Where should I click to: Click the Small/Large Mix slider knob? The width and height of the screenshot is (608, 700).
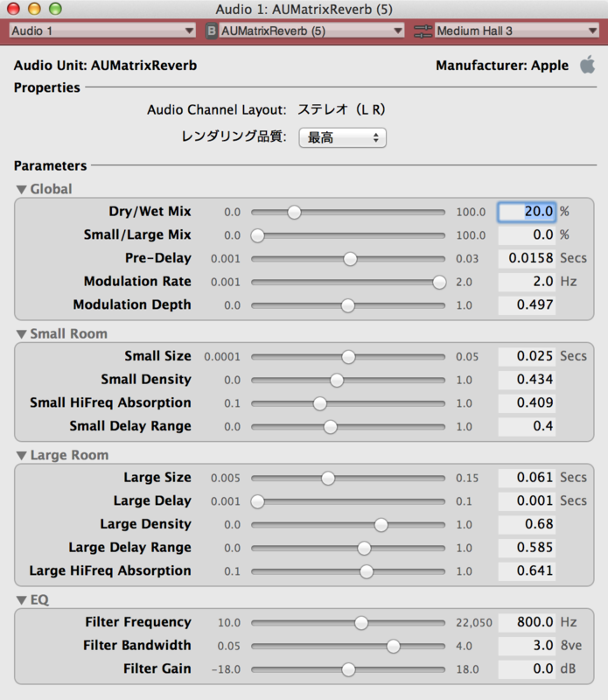(257, 235)
